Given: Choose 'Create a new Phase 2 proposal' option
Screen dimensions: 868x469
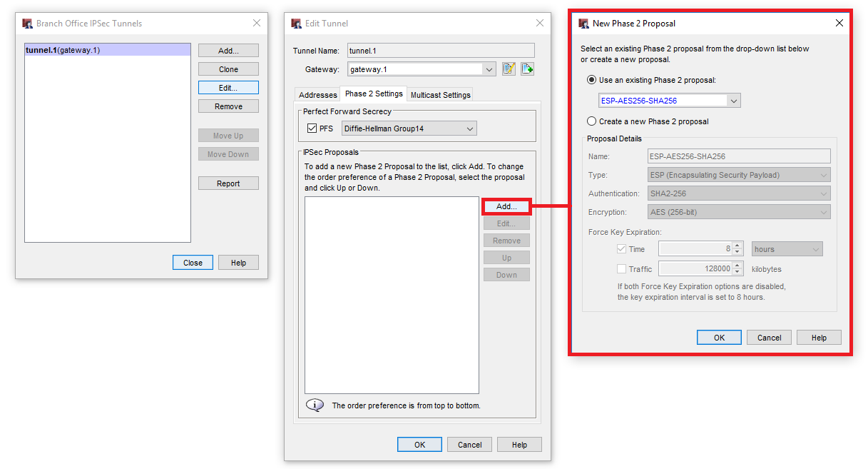Looking at the screenshot, I should (x=591, y=121).
